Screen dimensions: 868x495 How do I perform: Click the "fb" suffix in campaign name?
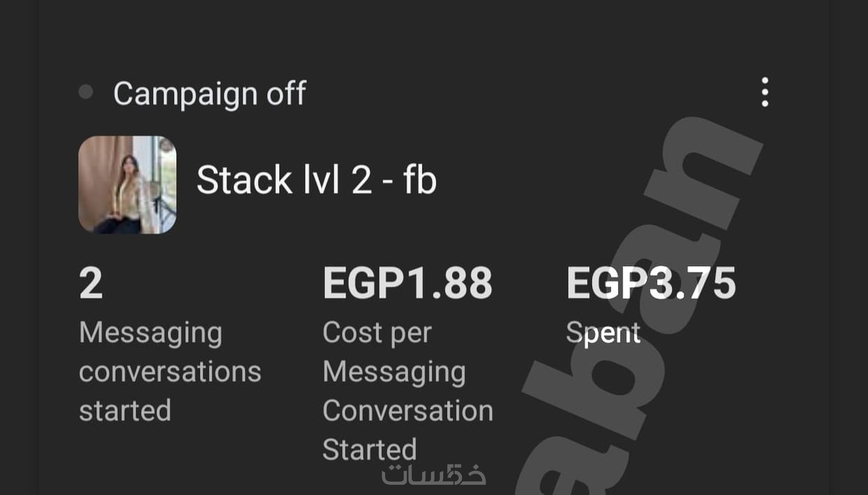(420, 180)
